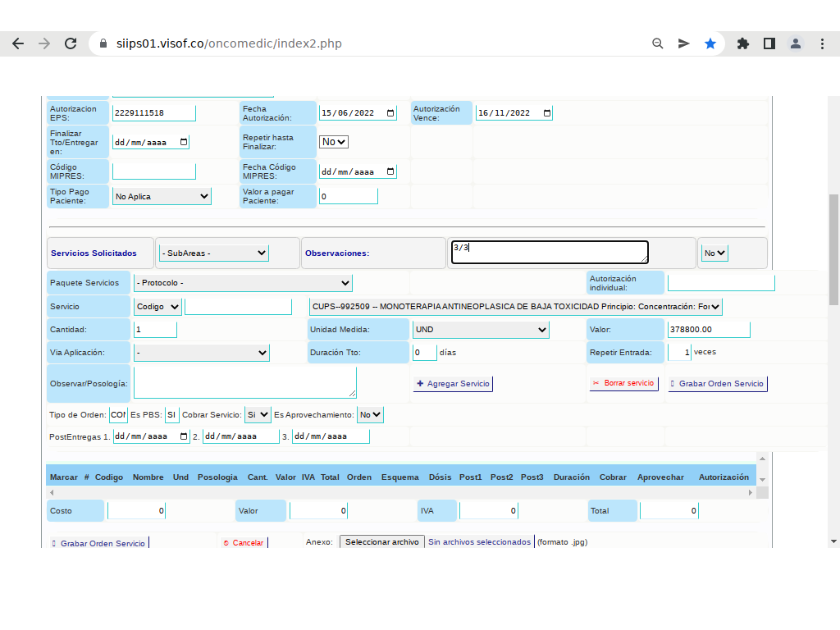840x630 pixels.
Task: Click the horizontal scrollbar under the services table
Action: (x=401, y=492)
